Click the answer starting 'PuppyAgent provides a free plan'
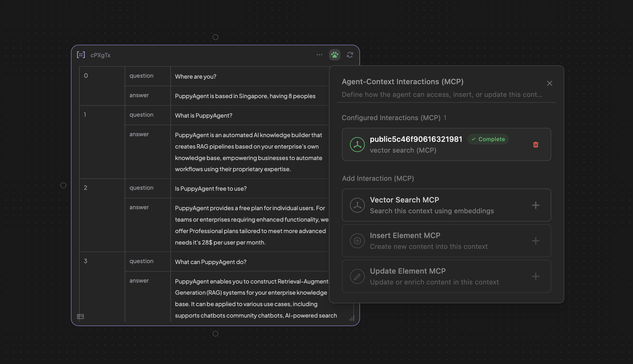Image resolution: width=633 pixels, height=364 pixels. click(251, 225)
